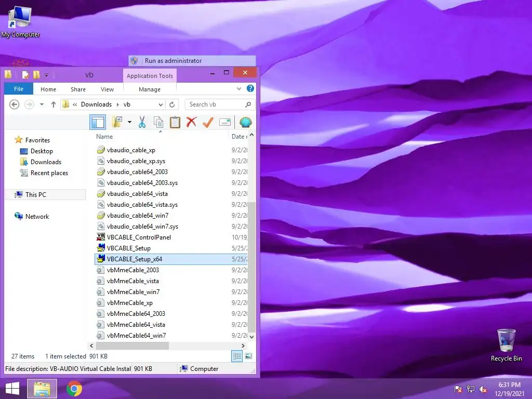Select Recent places in sidebar
This screenshot has width=532, height=399.
49,172
